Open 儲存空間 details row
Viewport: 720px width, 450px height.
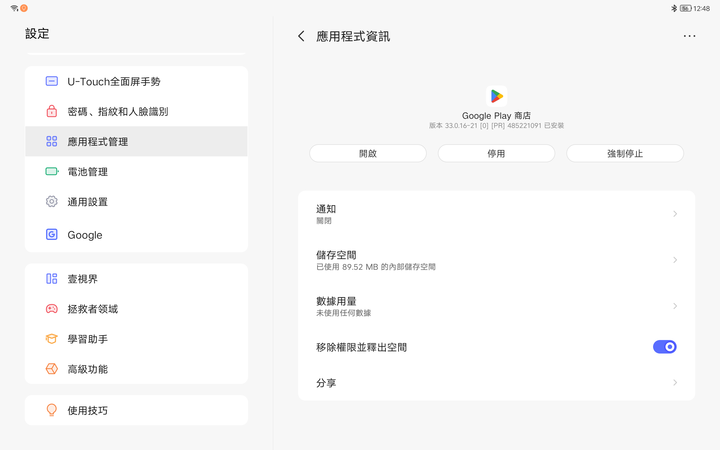496,260
